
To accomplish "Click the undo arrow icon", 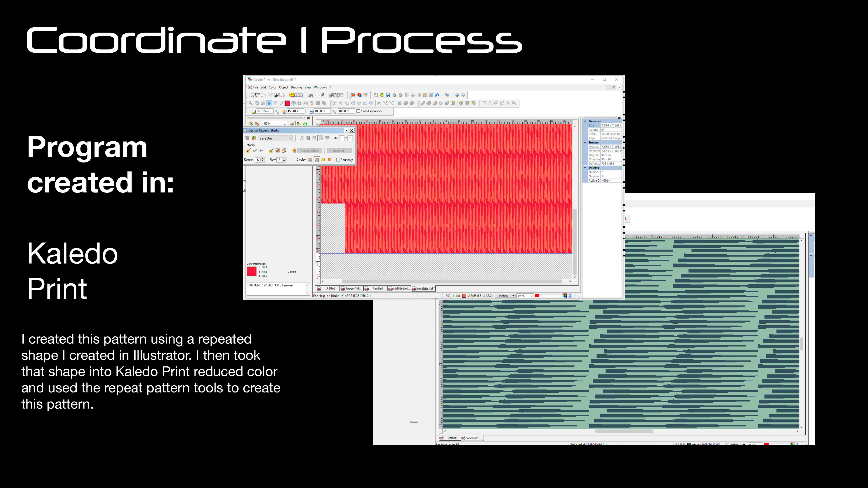I will tap(437, 95).
